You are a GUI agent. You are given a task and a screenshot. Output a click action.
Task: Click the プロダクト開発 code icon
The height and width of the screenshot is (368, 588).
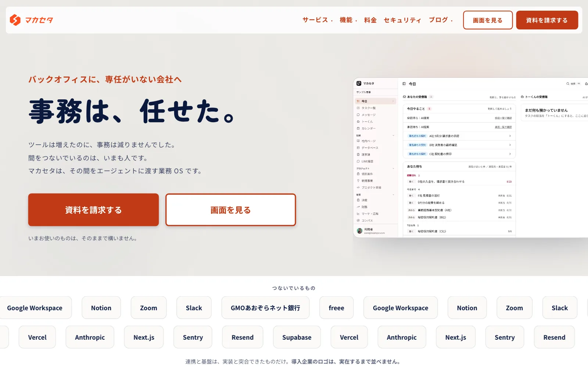(x=358, y=188)
